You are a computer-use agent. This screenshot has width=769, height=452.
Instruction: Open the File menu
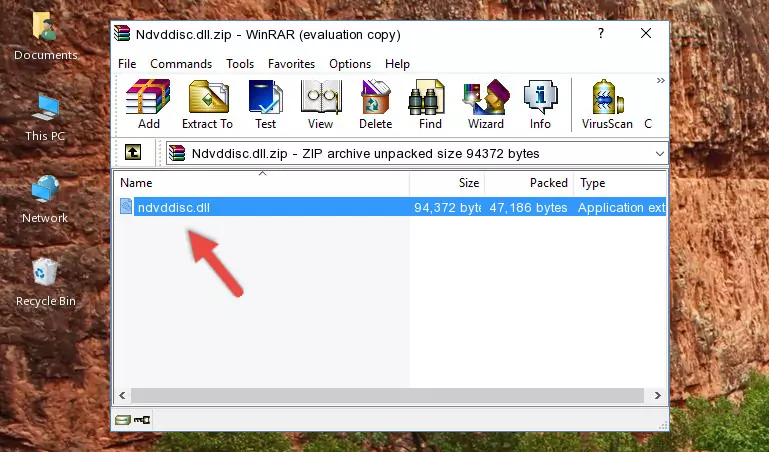(x=127, y=64)
